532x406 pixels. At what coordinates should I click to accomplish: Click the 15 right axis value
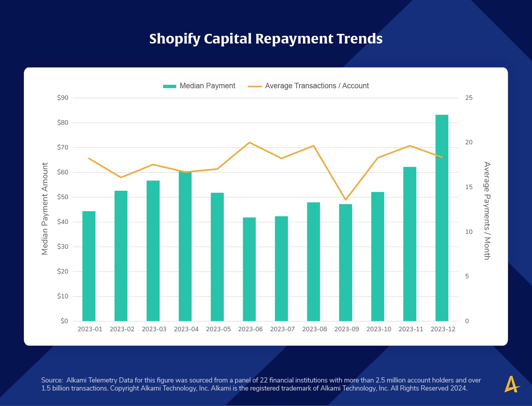469,187
